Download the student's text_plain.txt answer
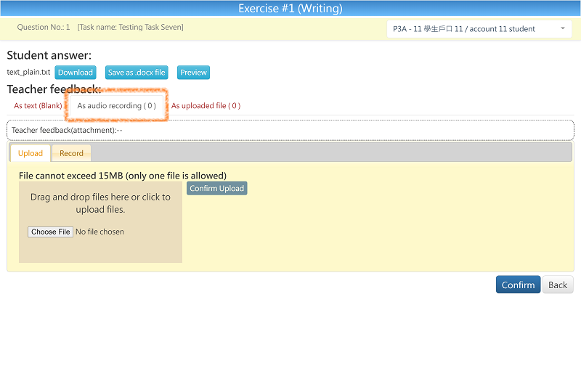Screen dimensions: 581x392 (76, 73)
